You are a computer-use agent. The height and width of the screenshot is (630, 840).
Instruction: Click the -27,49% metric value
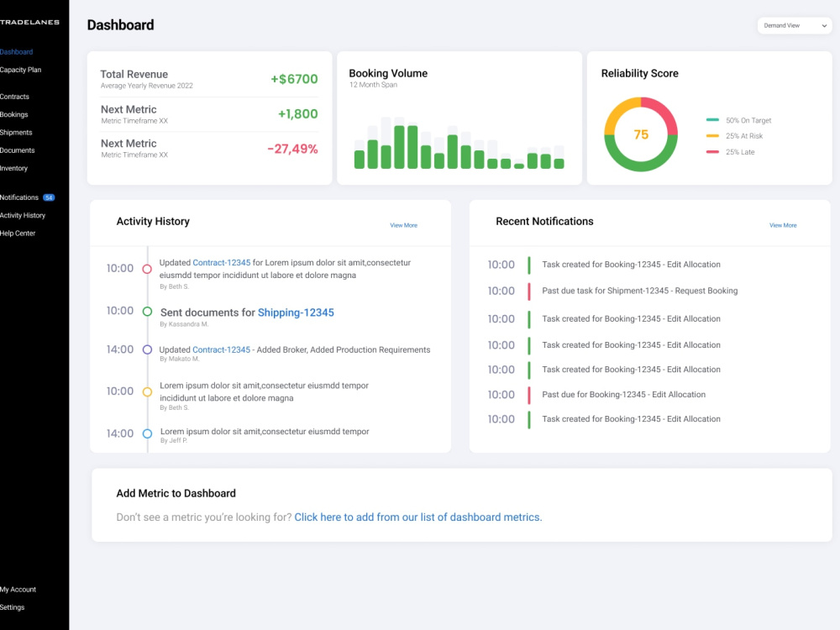[292, 149]
